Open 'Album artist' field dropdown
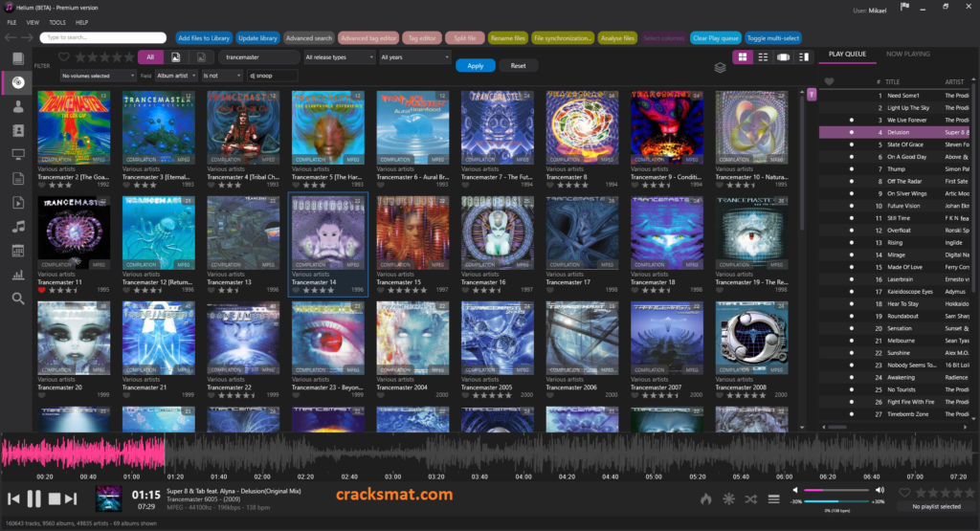The height and width of the screenshot is (531, 980). tap(176, 76)
